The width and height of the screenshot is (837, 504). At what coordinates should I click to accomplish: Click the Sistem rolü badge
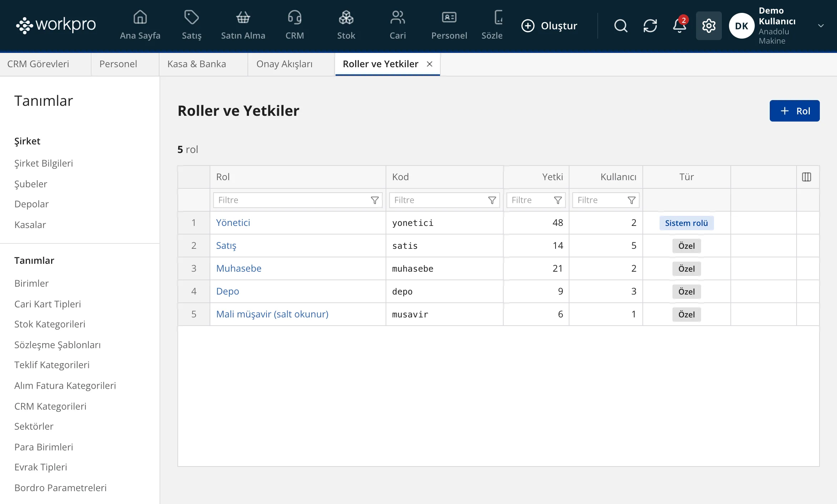pyautogui.click(x=686, y=223)
